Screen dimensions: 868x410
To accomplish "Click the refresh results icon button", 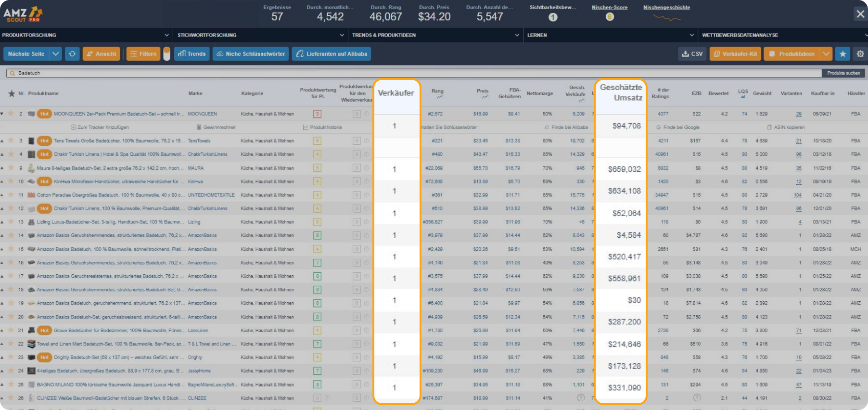I will point(72,54).
